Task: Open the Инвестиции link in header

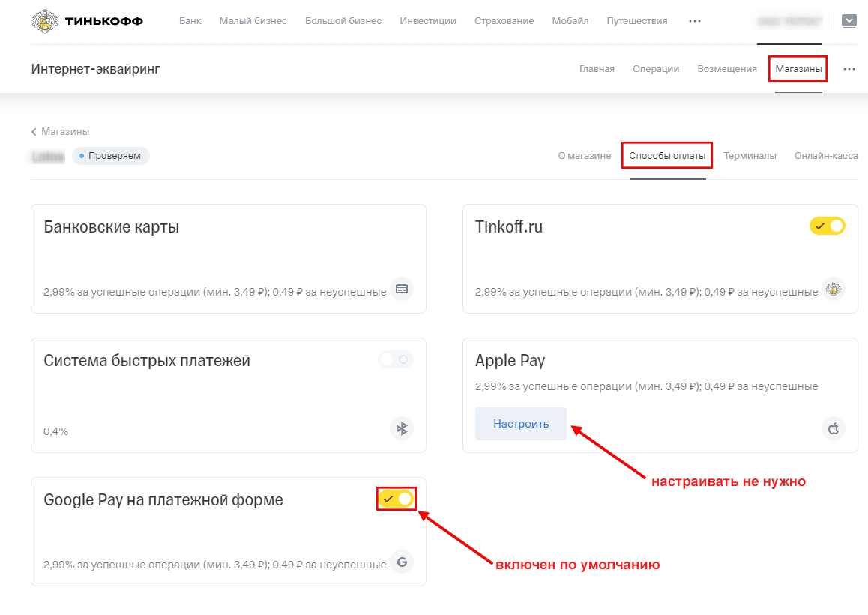Action: (x=428, y=21)
